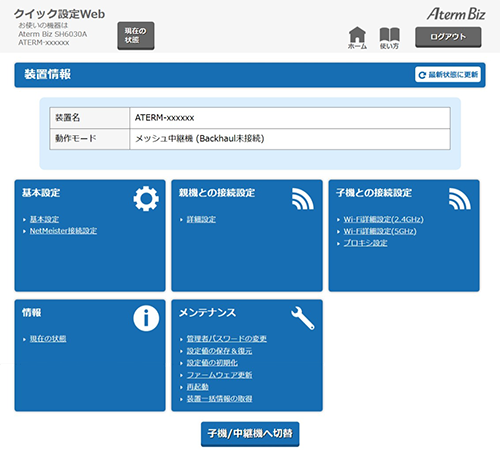Open Wi-Fi詳細設定(5GHz) link
This screenshot has height=450, width=500.
coord(380,231)
